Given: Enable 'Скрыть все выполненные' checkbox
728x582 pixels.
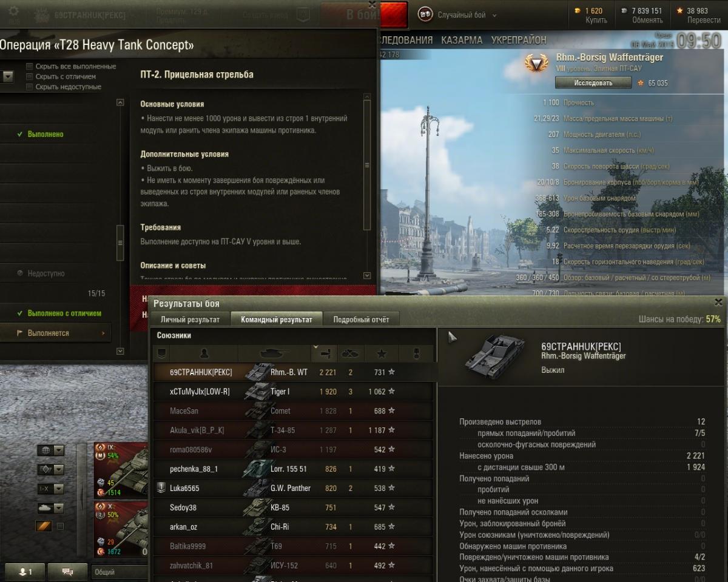Looking at the screenshot, I should [29, 66].
